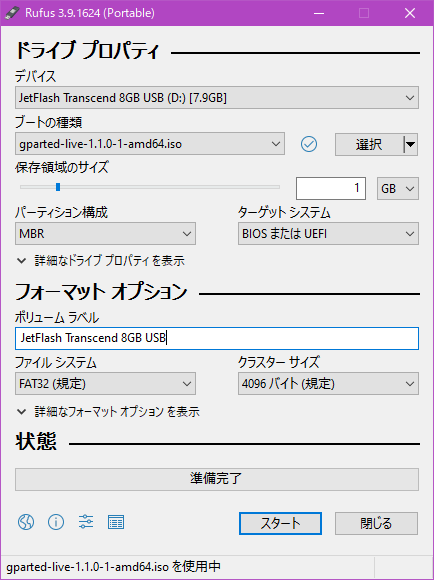Click the ISO checksum checkmark icon
This screenshot has width=434, height=580.
(x=309, y=144)
